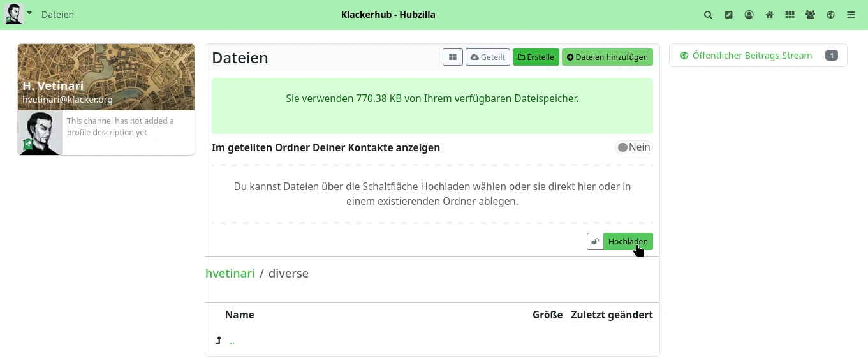
Task: Open the connections people icon
Action: [810, 15]
